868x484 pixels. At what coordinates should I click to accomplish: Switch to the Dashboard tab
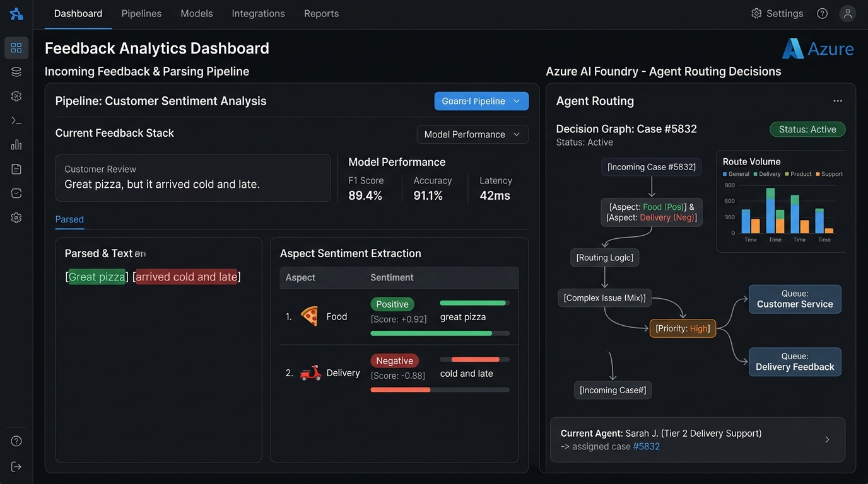point(78,14)
